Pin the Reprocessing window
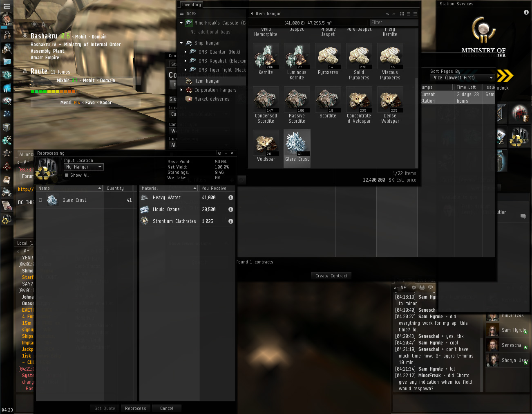The image size is (532, 414). [x=219, y=153]
